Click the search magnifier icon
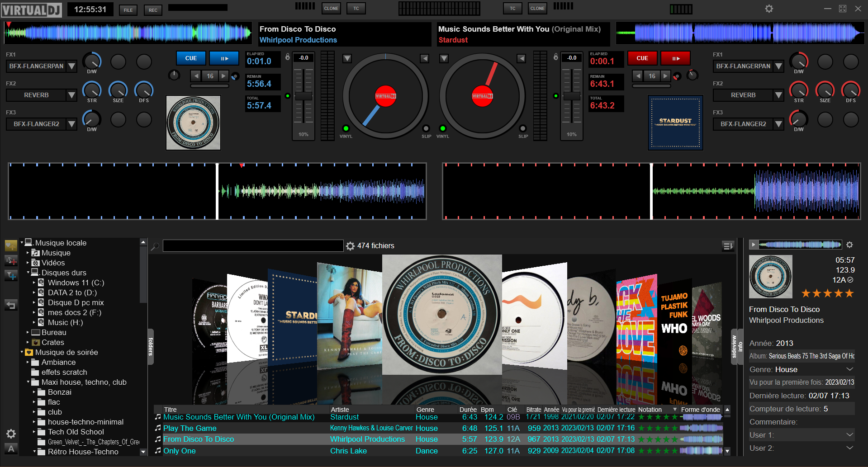This screenshot has width=868, height=467. [x=155, y=246]
